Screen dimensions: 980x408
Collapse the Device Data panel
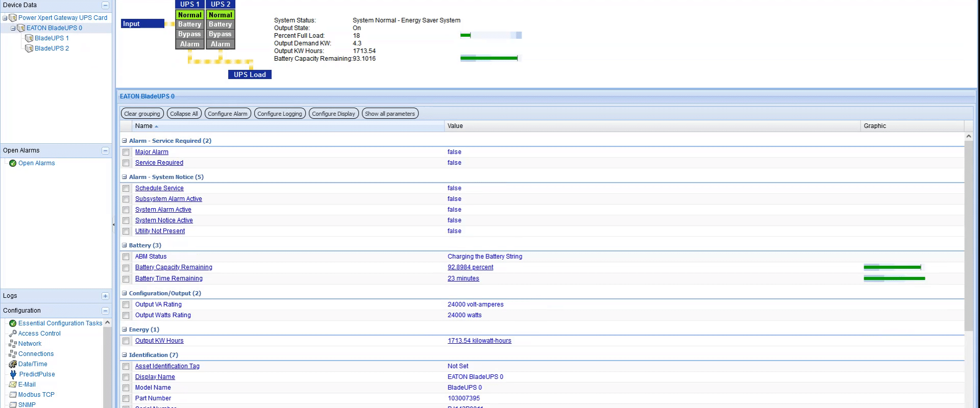click(105, 5)
